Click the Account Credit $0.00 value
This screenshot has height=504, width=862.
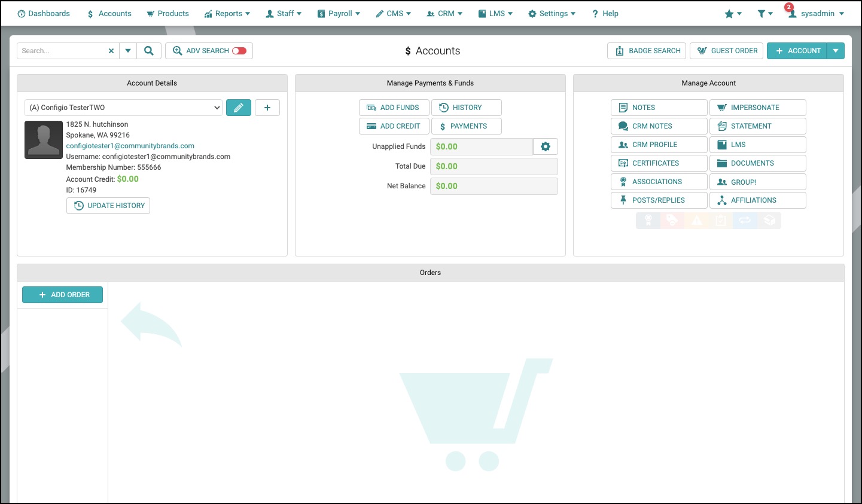128,179
